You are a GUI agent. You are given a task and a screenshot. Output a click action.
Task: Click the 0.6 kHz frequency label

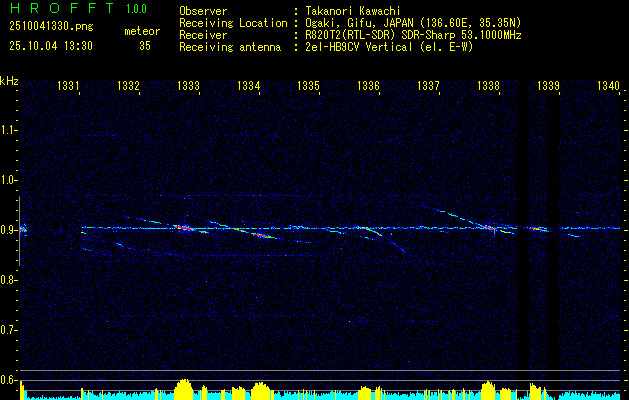pyautogui.click(x=8, y=380)
